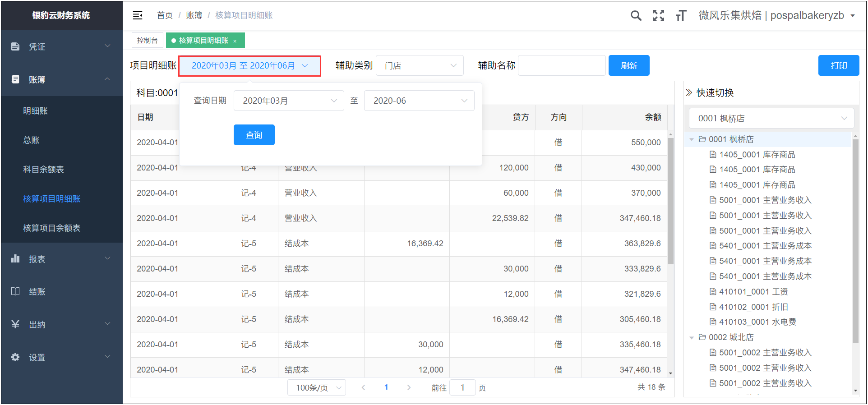
Task: Go to next page arrow
Action: click(x=409, y=387)
